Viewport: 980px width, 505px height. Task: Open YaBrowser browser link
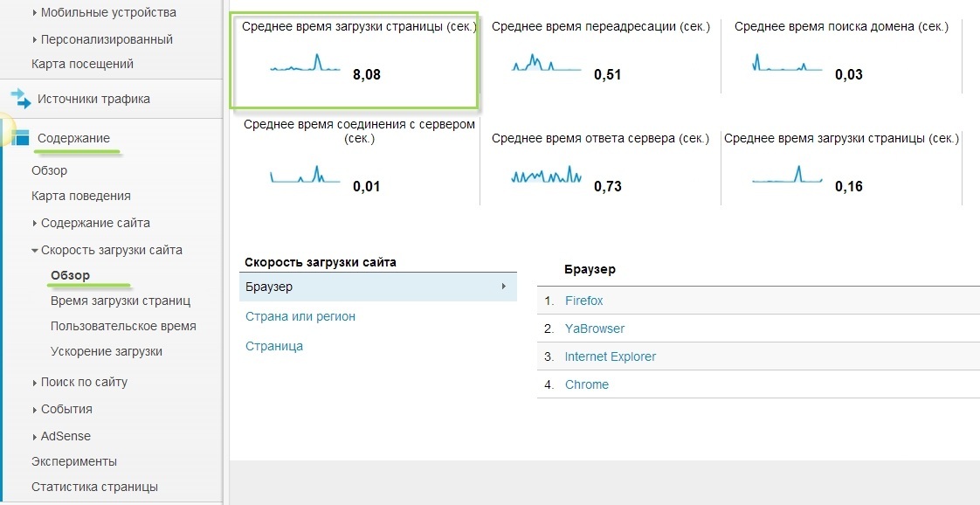[594, 329]
